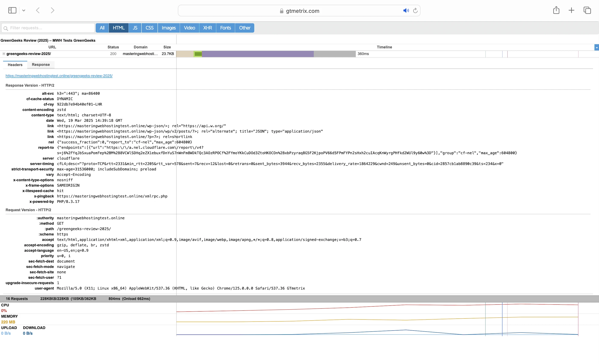Toggle the HTML request filter
599x364 pixels.
click(x=119, y=28)
